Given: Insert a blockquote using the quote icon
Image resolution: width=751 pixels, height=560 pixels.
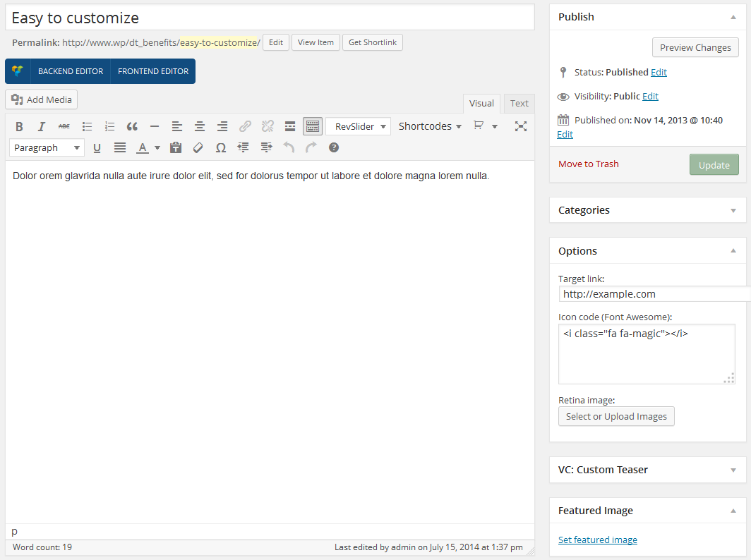Looking at the screenshot, I should pyautogui.click(x=132, y=126).
